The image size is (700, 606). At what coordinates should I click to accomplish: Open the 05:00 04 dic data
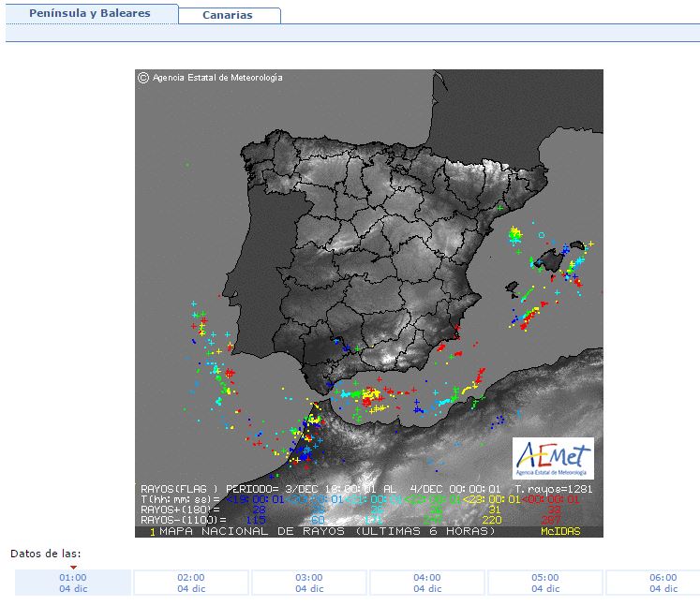click(545, 583)
